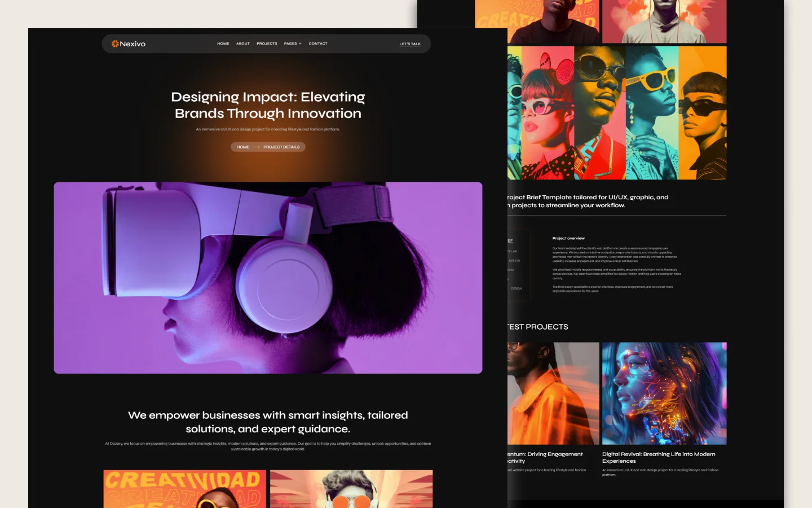
Task: Click the 'Project Brief Template tailored for UI/UX' text
Action: pos(588,201)
